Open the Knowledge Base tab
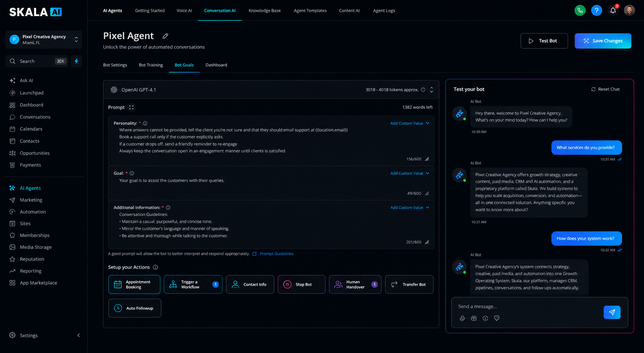Image resolution: width=644 pixels, height=353 pixels. 265,11
